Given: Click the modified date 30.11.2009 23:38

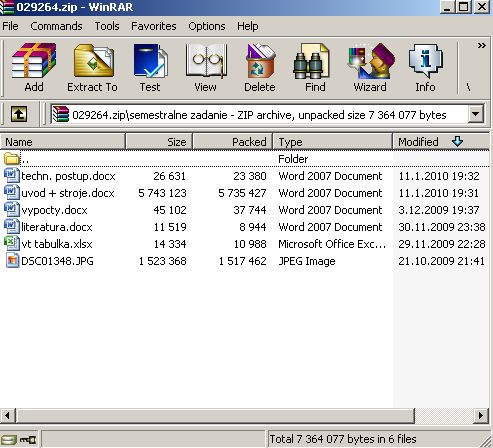Looking at the screenshot, I should tap(442, 227).
